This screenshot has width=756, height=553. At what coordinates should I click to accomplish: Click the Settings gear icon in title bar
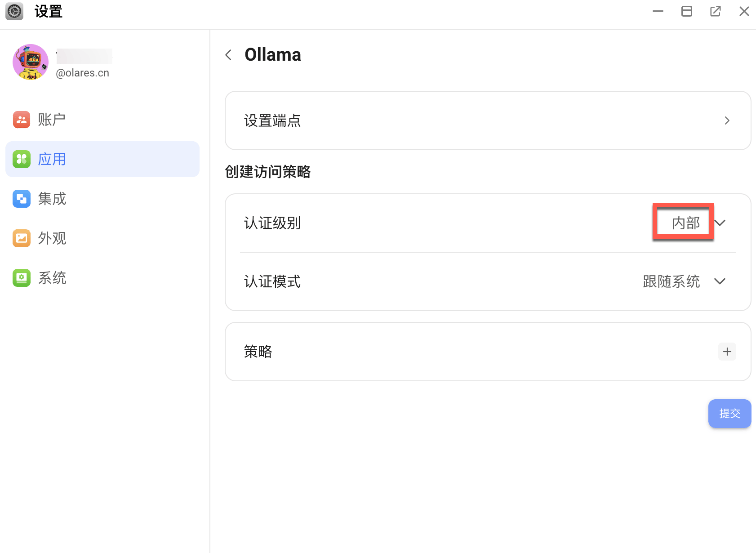14,11
